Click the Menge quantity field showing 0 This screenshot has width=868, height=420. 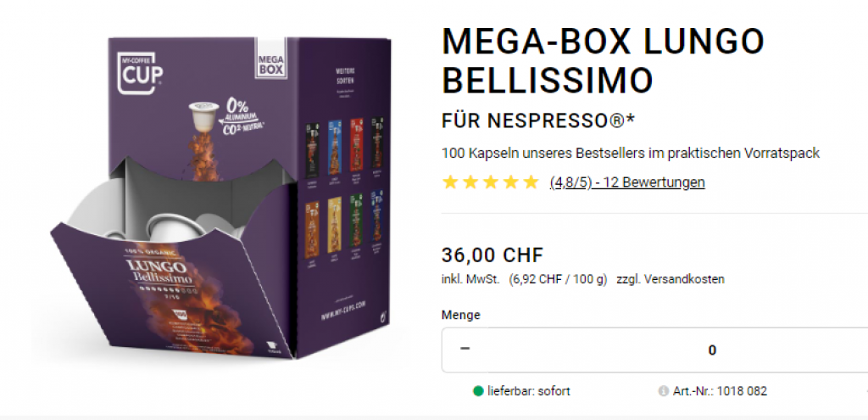click(x=712, y=350)
